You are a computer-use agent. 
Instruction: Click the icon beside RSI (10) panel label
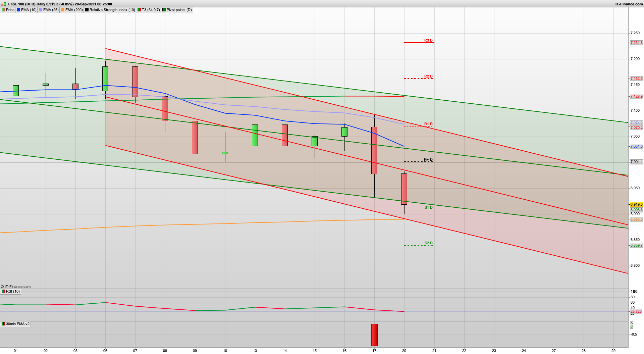3,292
